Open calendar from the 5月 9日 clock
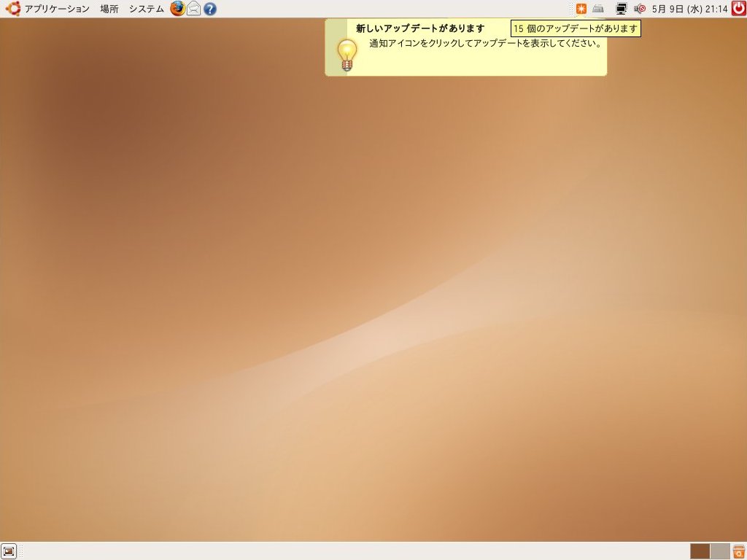The width and height of the screenshot is (747, 560). pos(689,9)
